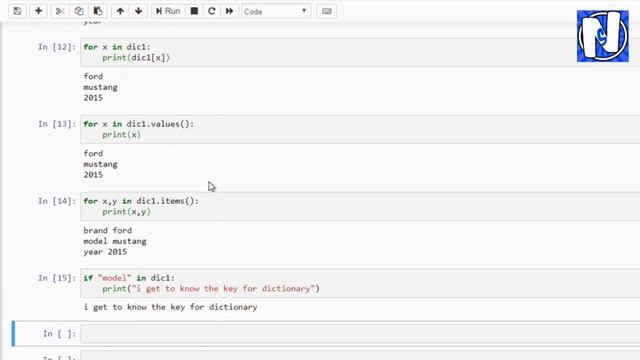The width and height of the screenshot is (640, 360).
Task: Move the selected cell up arrow
Action: pyautogui.click(x=120, y=11)
